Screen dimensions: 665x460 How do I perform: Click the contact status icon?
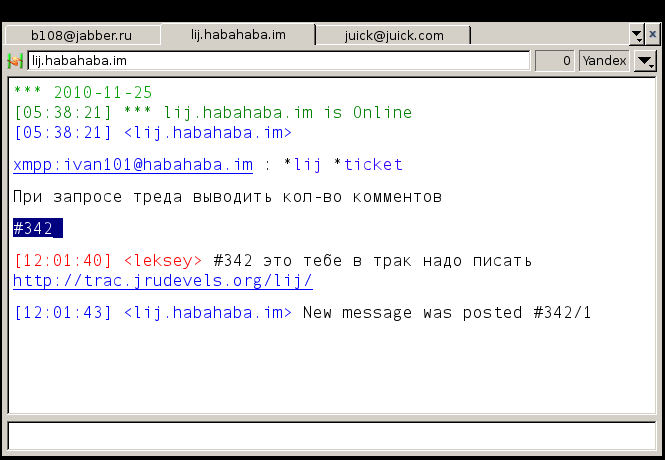pos(15,61)
